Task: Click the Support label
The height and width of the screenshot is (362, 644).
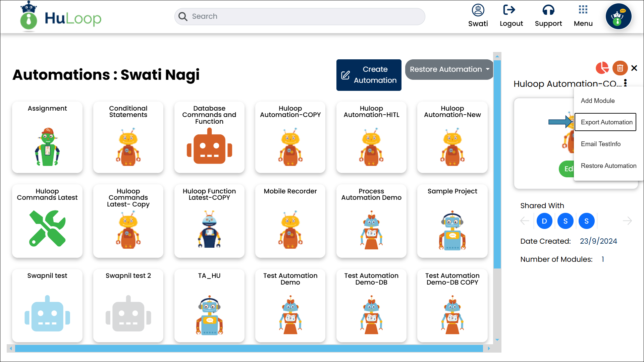Action: coord(548,23)
